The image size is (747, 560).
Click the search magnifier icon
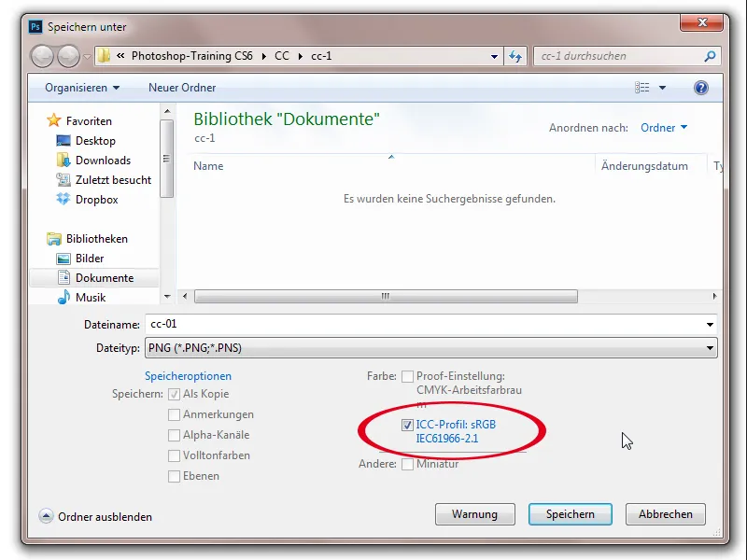pyautogui.click(x=710, y=56)
